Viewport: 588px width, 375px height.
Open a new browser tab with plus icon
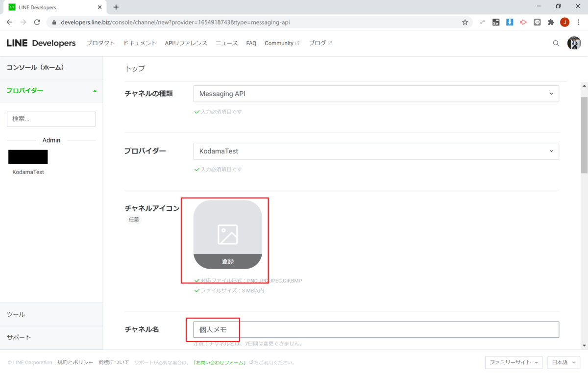(x=116, y=7)
